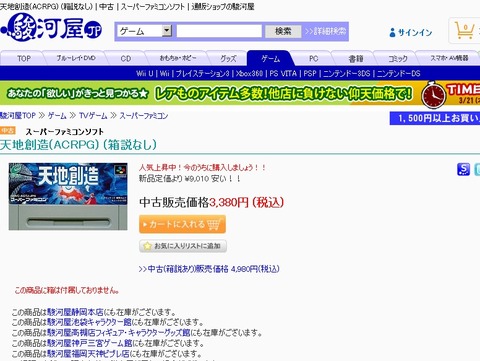
Task: Click the 天地創造(ACRPG) (箱説なし) product title
Action: click(x=78, y=145)
